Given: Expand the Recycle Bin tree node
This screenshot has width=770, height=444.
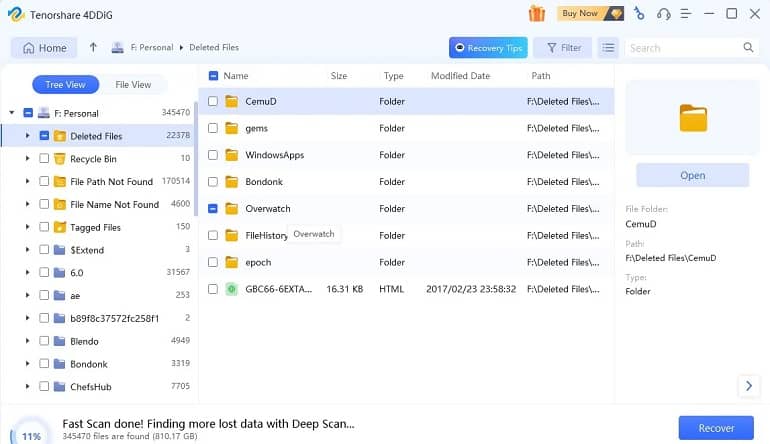Looking at the screenshot, I should pos(28,158).
